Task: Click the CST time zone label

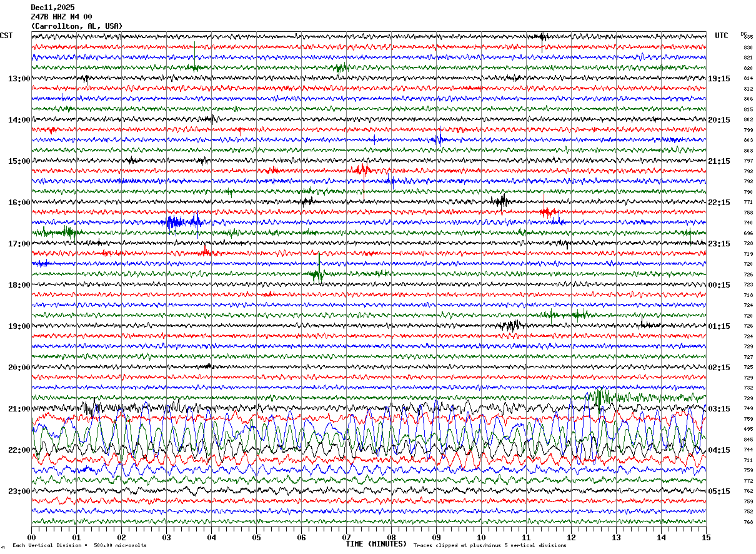Action: tap(6, 36)
